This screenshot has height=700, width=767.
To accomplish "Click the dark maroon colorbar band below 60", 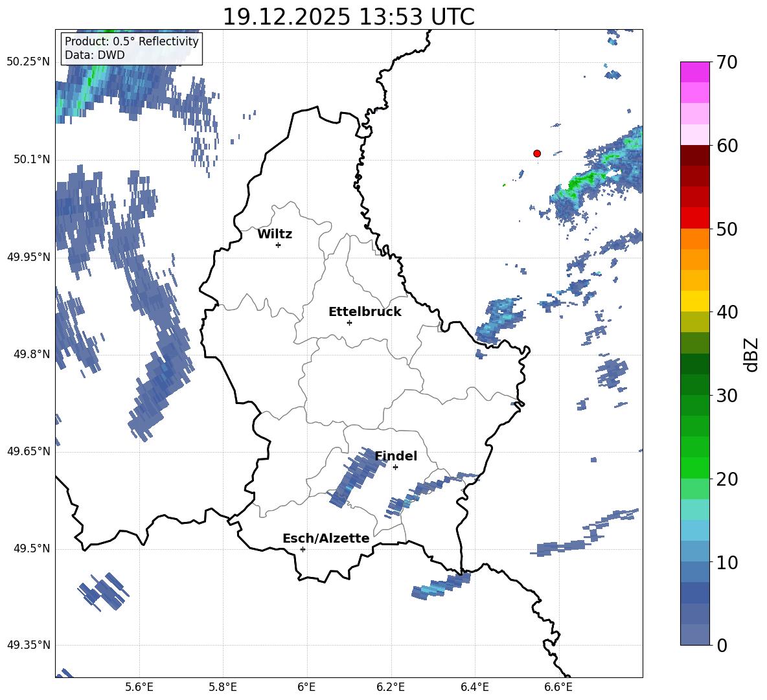I will 694,155.
